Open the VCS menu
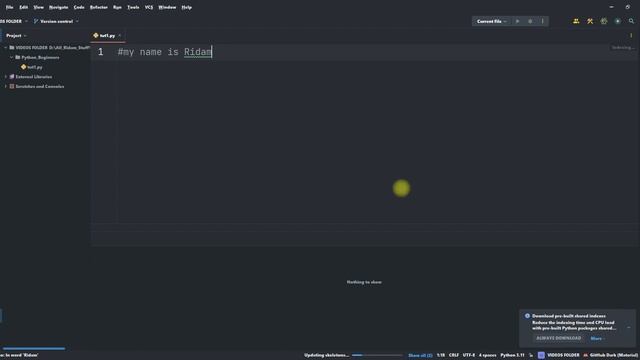The height and width of the screenshot is (360, 640). (x=149, y=7)
